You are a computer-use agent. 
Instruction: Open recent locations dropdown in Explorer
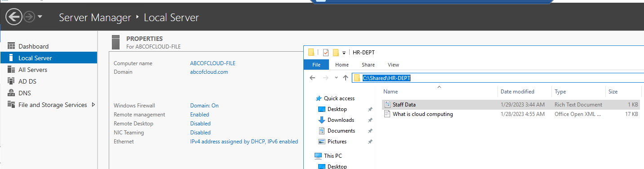(x=336, y=78)
